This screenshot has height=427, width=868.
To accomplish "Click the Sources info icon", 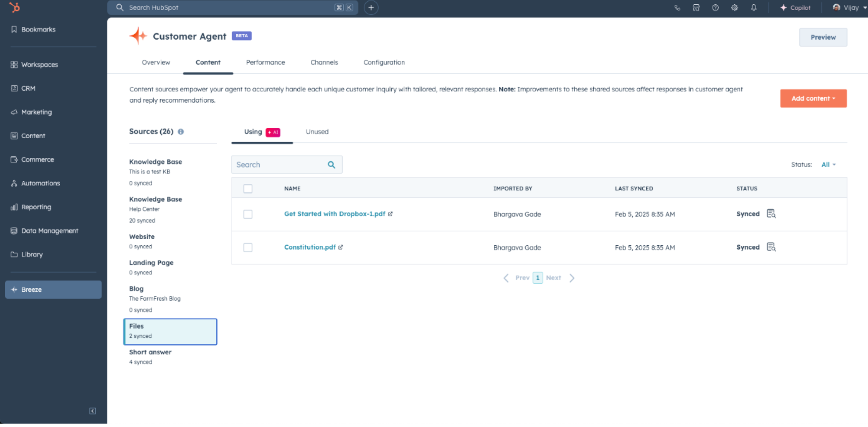I will [x=180, y=132].
